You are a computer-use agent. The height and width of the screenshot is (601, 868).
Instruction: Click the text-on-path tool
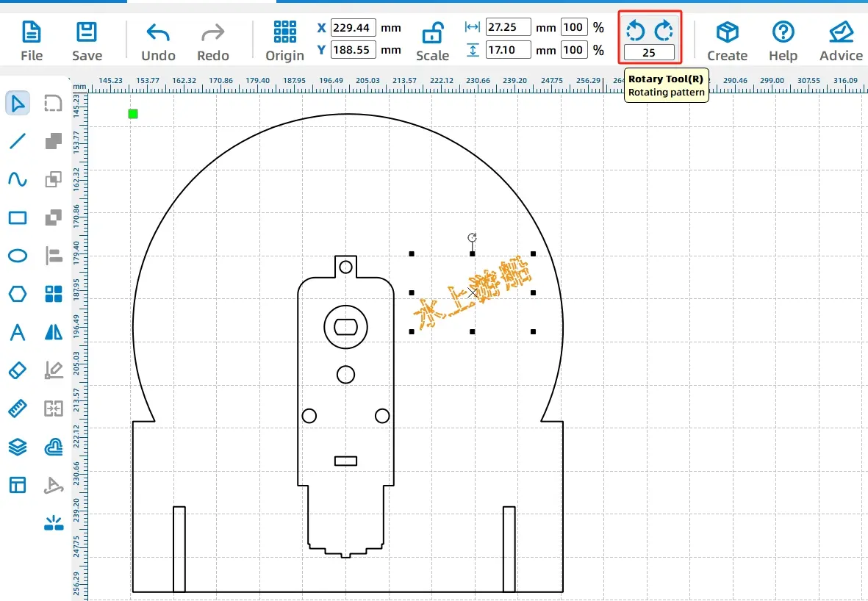point(53,485)
